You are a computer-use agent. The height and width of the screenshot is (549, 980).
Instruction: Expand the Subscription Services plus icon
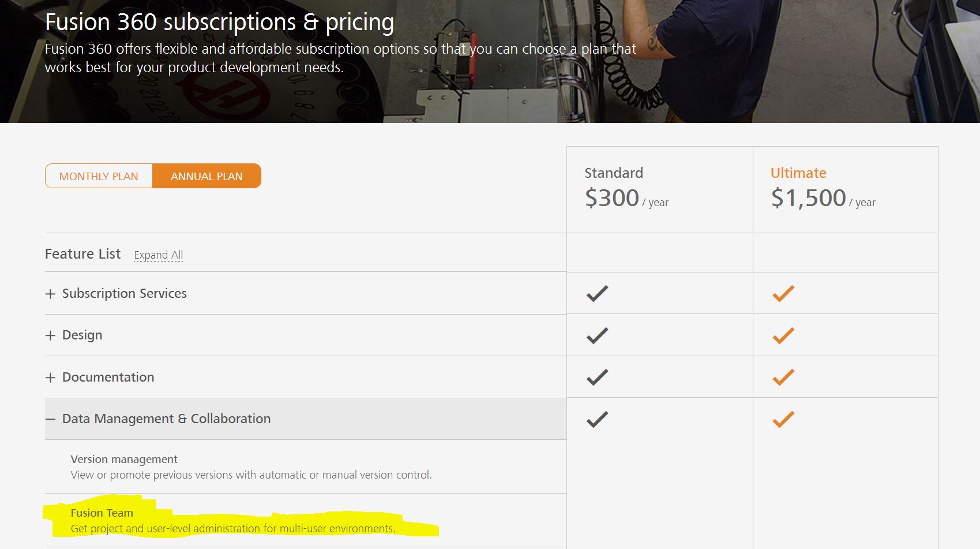point(51,294)
